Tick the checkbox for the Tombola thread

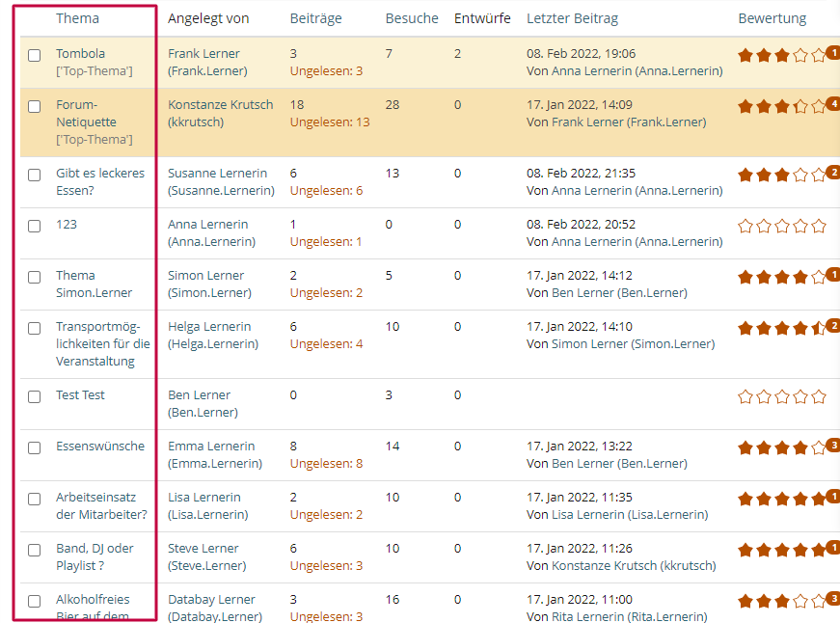click(35, 55)
